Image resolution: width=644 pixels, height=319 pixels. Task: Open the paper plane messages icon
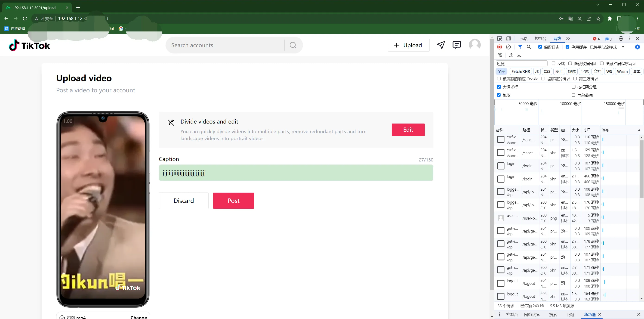[441, 45]
